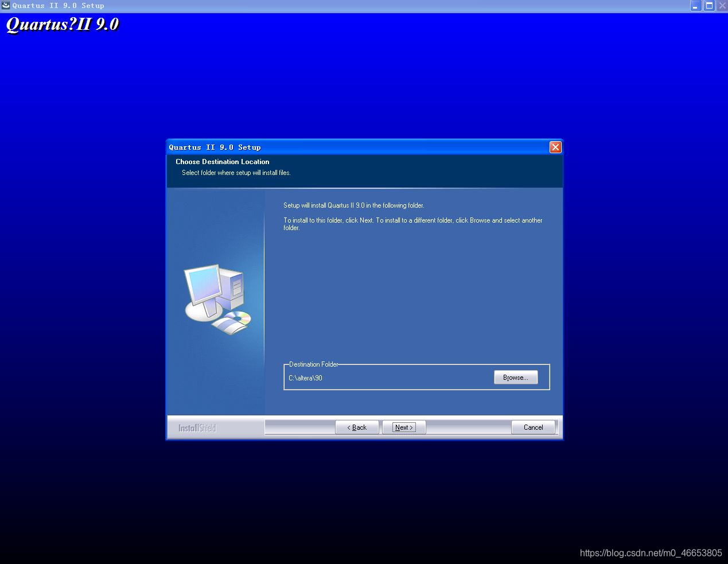Viewport: 728px width, 564px height.
Task: Go back using the Back button
Action: click(357, 427)
